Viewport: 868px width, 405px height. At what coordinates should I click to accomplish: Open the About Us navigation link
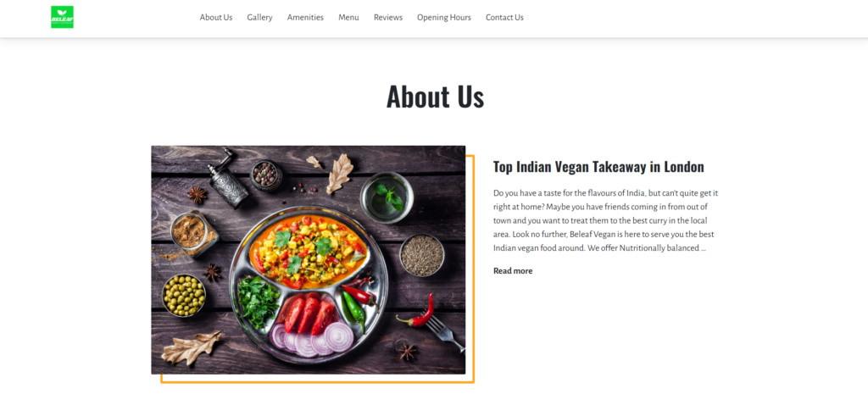tap(216, 17)
